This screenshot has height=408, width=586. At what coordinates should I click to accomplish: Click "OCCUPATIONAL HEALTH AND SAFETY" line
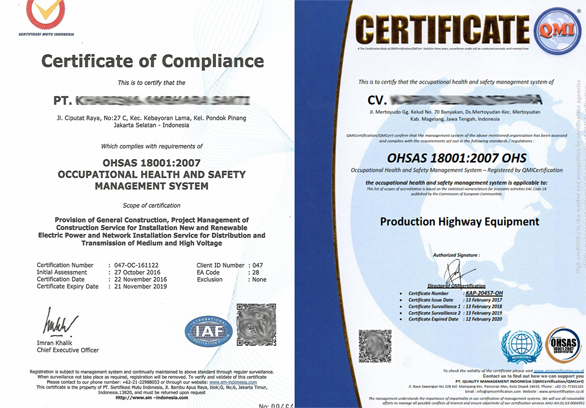tap(151, 174)
